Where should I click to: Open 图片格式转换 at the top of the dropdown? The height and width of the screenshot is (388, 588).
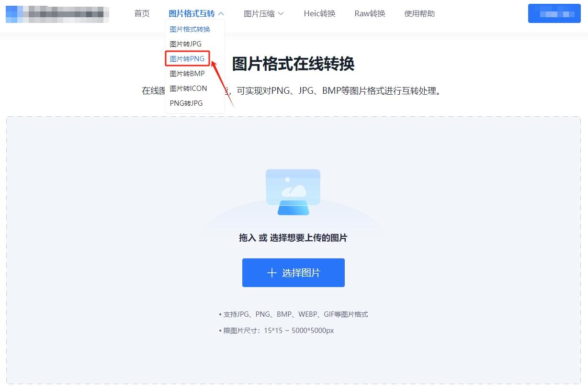click(189, 29)
